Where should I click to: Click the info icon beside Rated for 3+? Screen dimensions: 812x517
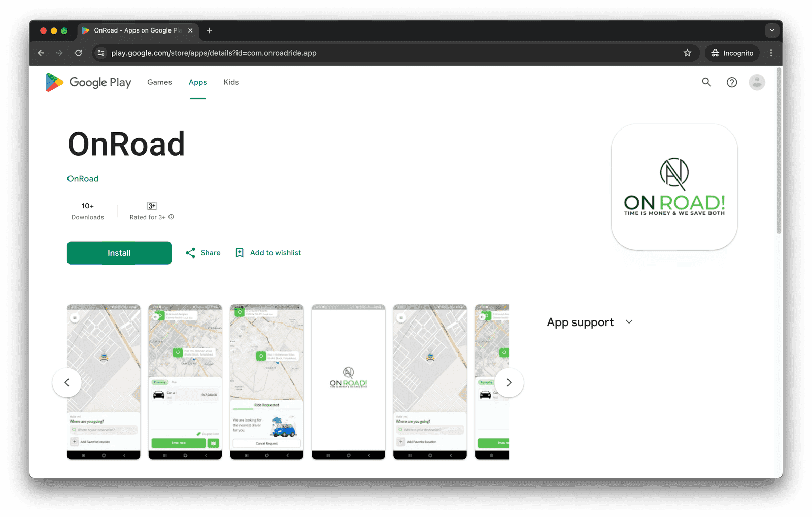click(x=171, y=217)
